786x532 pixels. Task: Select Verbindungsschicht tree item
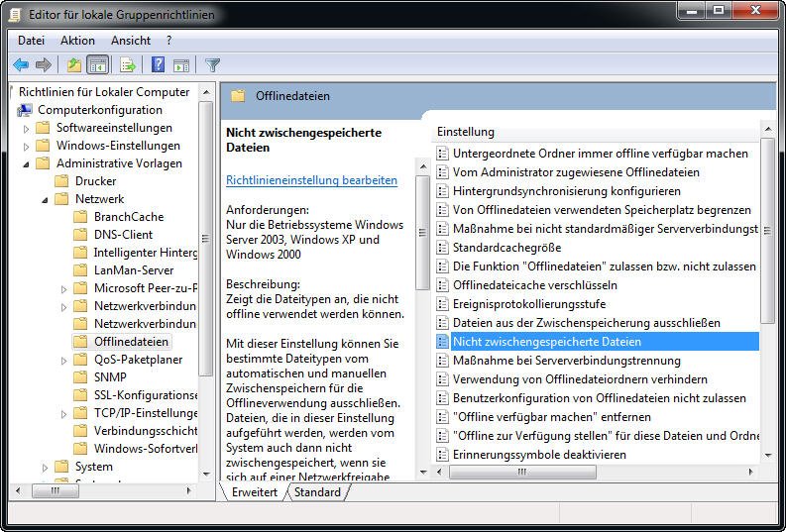coord(146,430)
